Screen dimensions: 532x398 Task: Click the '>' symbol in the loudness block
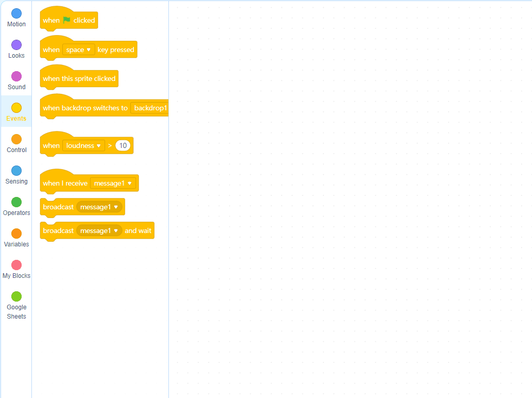[110, 146]
